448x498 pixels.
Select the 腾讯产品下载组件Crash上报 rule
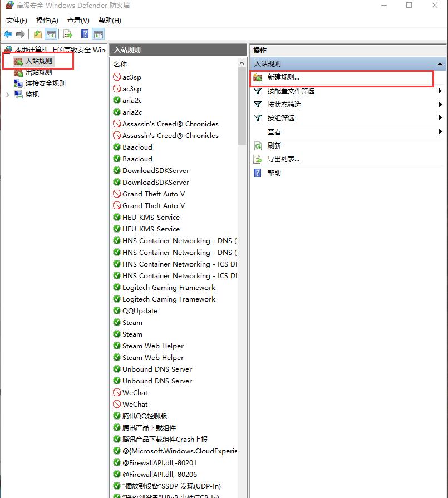pos(165,439)
